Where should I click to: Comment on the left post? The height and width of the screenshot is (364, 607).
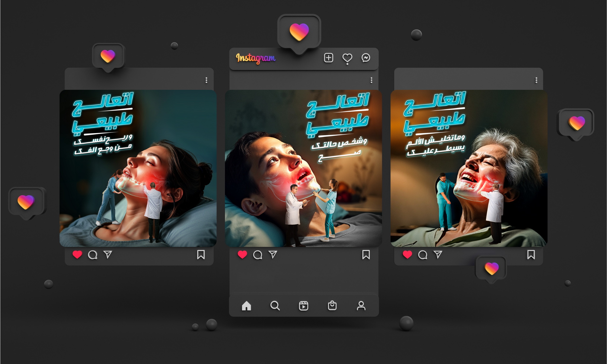[x=93, y=255]
